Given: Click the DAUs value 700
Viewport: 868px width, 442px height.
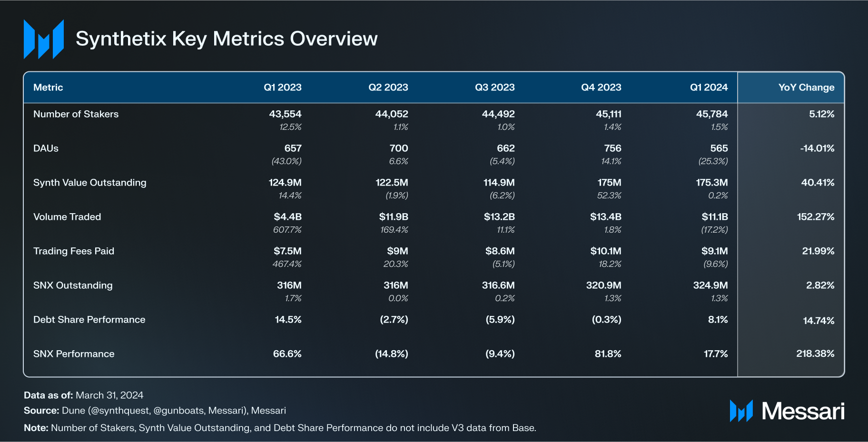Looking at the screenshot, I should click(399, 148).
